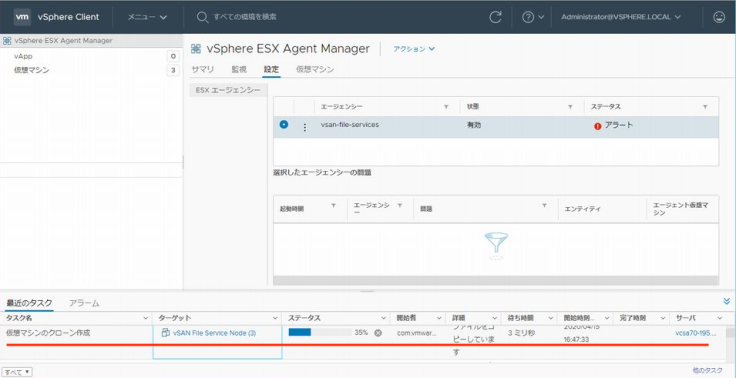
Task: Click the vSAN File Service Node VM icon
Action: tap(165, 333)
